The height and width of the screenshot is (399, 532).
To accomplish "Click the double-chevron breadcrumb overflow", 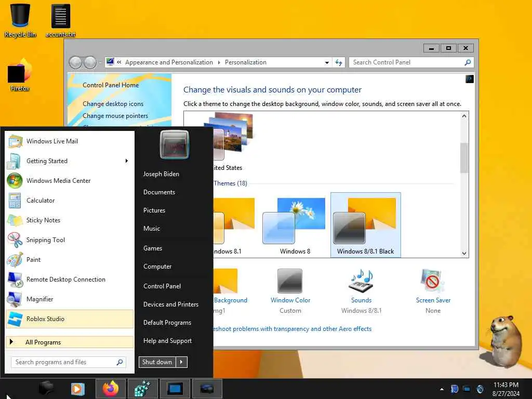I will click(119, 62).
